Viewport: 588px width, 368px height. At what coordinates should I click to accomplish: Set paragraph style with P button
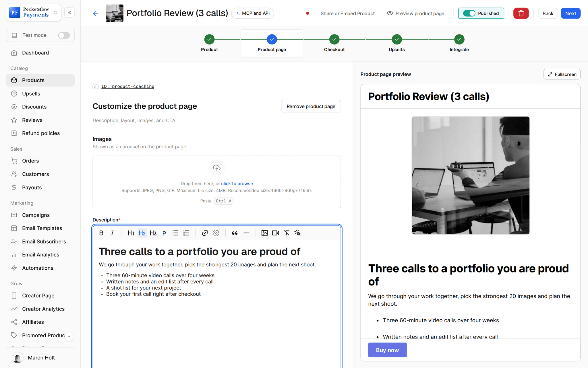[164, 233]
